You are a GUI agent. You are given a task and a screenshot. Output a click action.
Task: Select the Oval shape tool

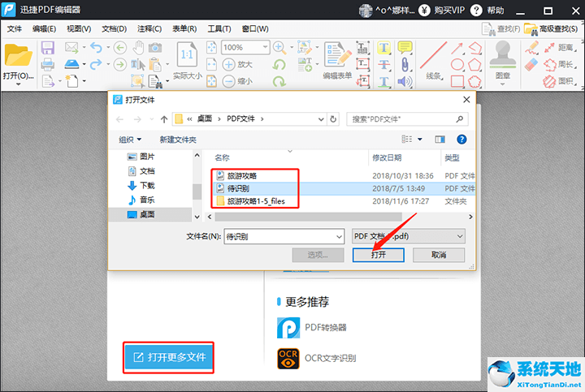tap(457, 64)
